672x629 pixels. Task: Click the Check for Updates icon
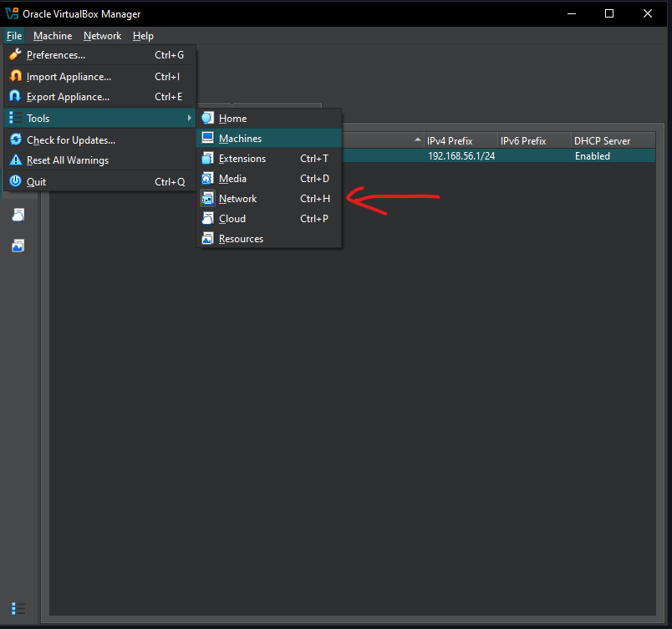point(16,139)
